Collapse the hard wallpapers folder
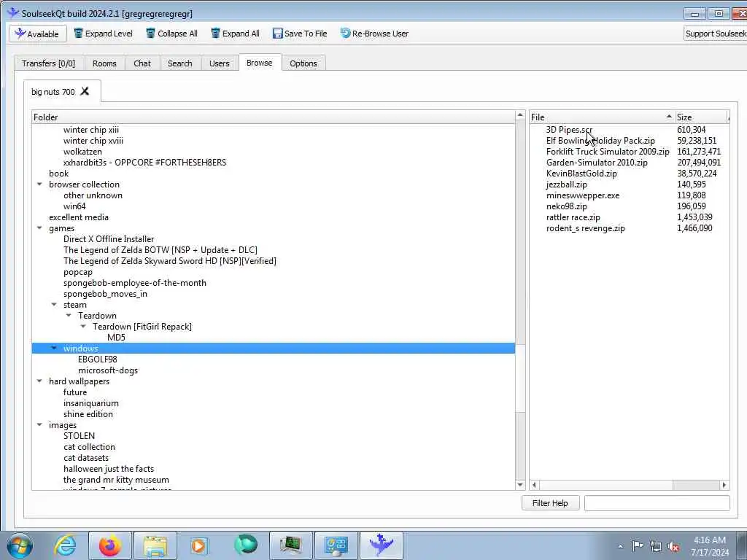The image size is (747, 560). (39, 381)
